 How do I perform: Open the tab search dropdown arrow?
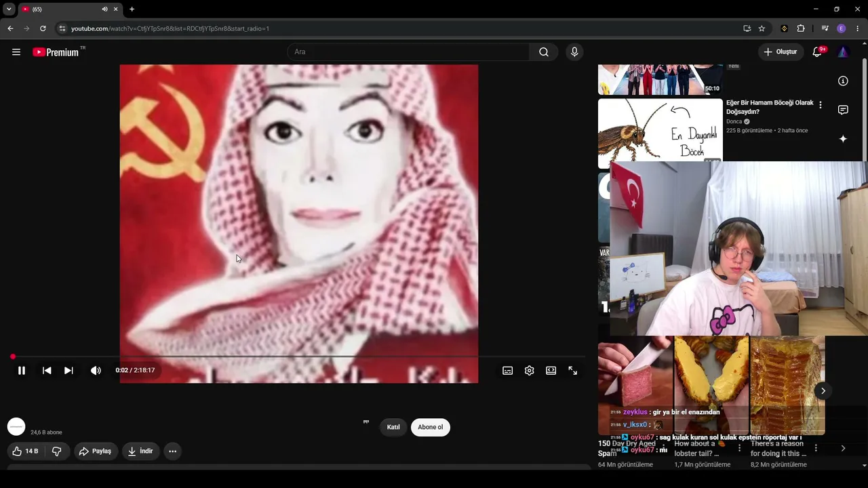pyautogui.click(x=9, y=9)
